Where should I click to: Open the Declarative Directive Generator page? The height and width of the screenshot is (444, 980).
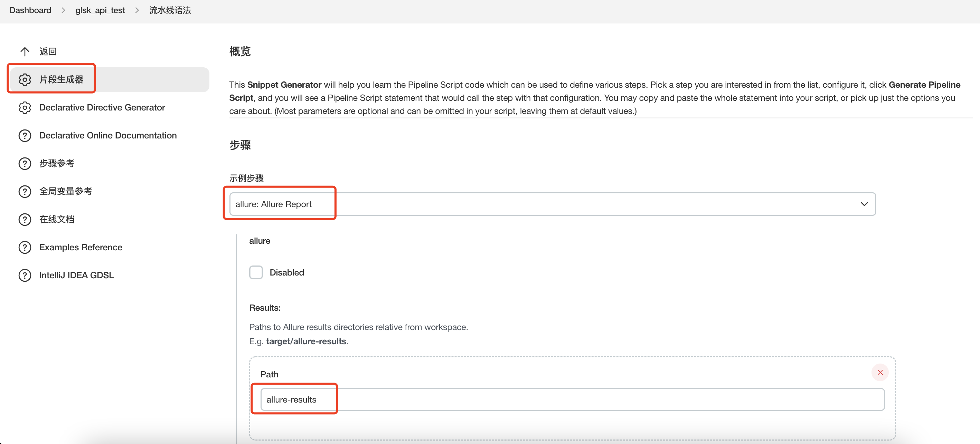tap(102, 108)
